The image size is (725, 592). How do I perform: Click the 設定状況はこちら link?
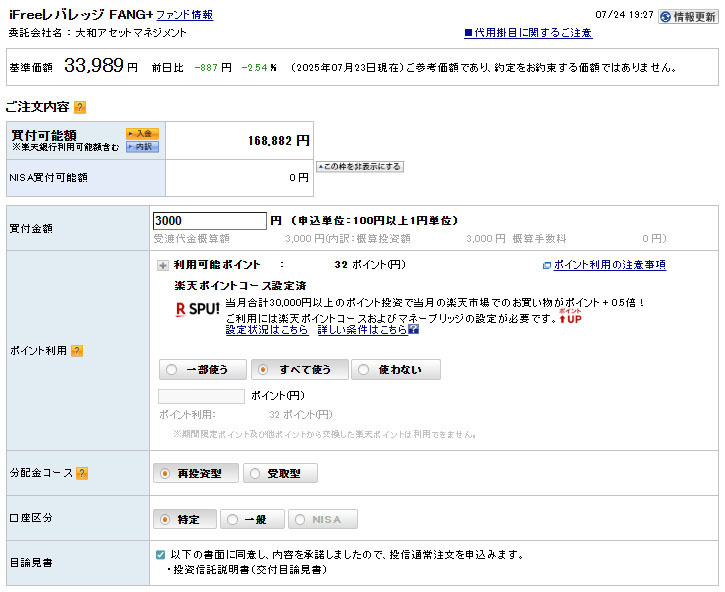coord(266,329)
